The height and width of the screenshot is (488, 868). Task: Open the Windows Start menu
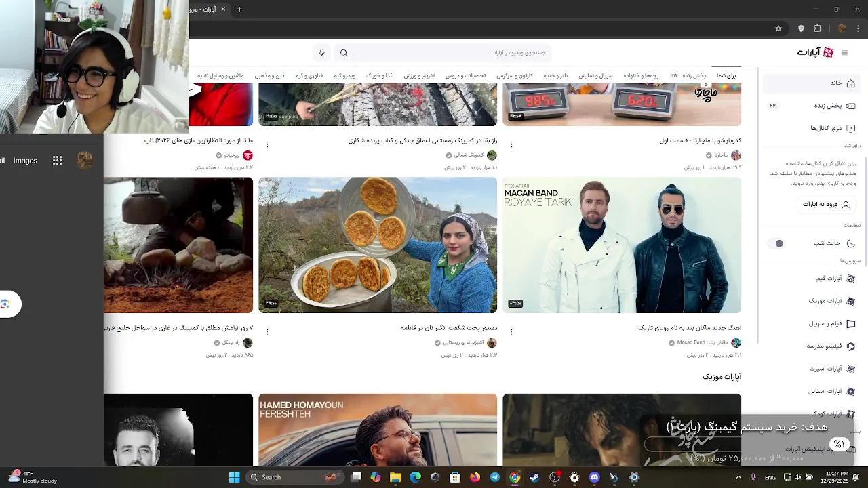(234, 477)
